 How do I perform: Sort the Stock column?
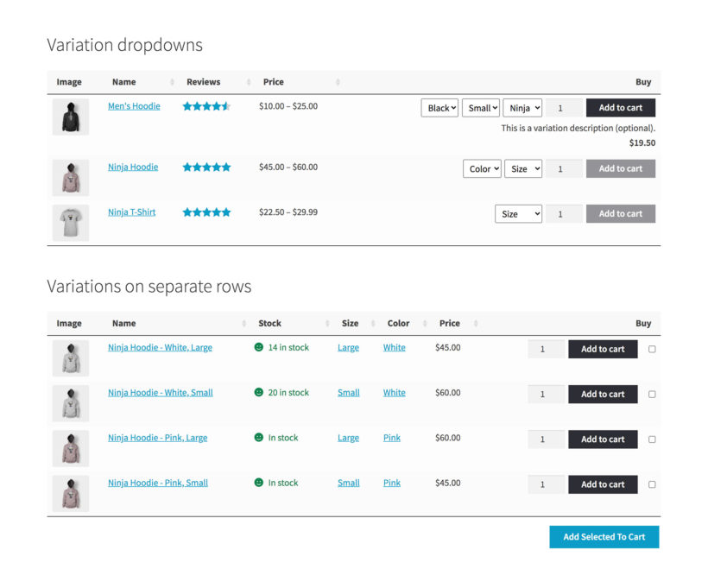click(x=326, y=323)
